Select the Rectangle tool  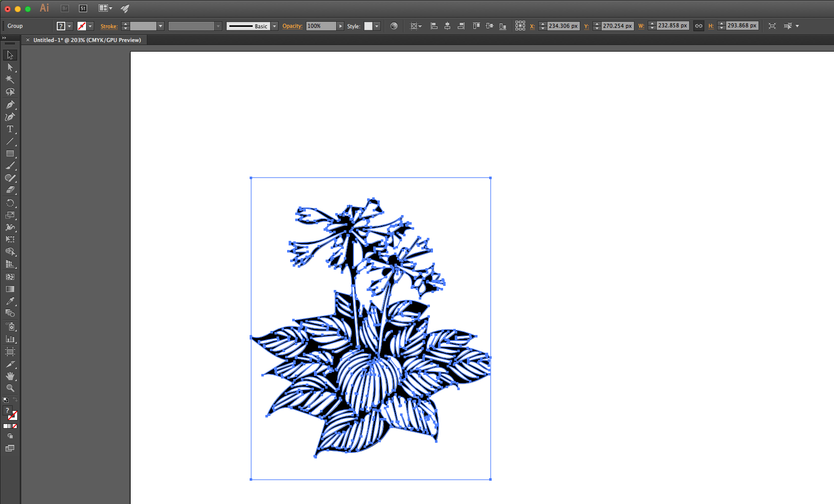coord(10,153)
